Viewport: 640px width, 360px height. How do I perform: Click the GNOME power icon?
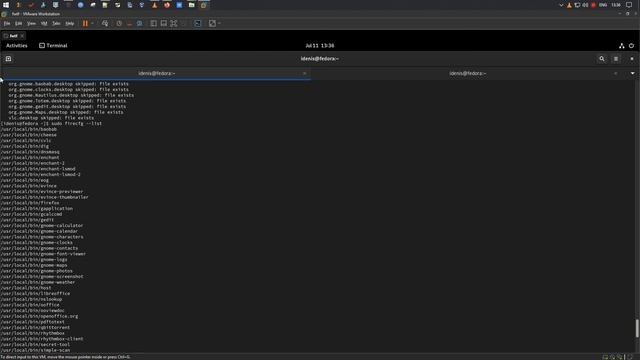click(x=631, y=46)
